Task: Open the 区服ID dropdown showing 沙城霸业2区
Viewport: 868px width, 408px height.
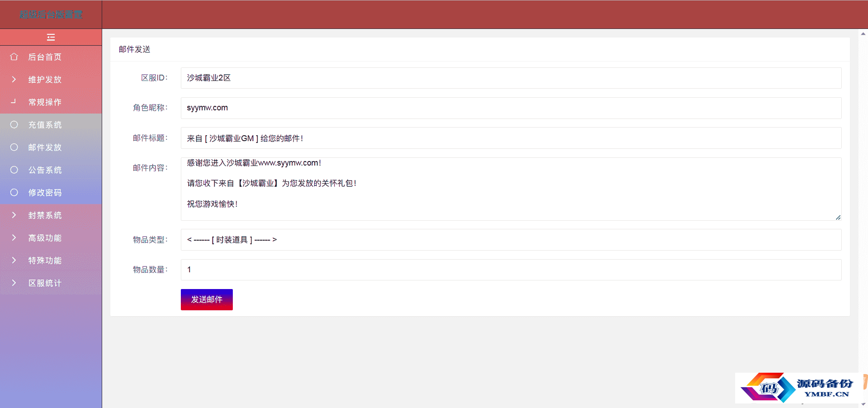Action: (511, 78)
